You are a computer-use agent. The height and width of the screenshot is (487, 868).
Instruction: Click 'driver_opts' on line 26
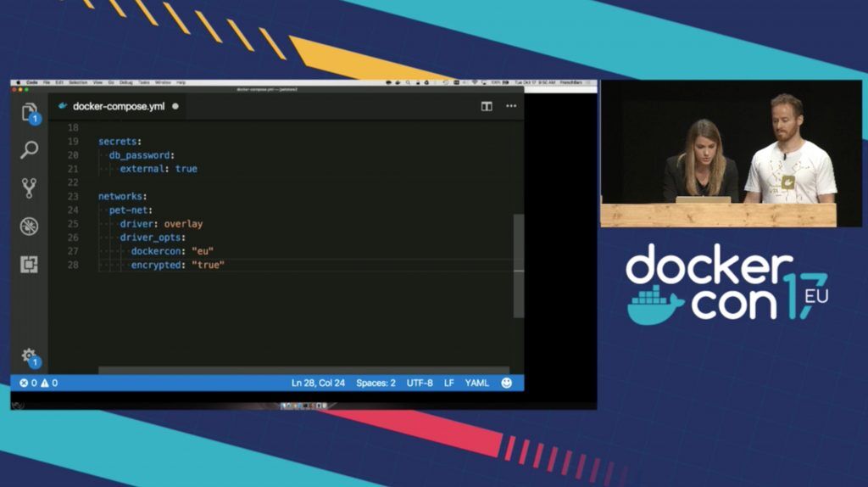[x=151, y=238]
